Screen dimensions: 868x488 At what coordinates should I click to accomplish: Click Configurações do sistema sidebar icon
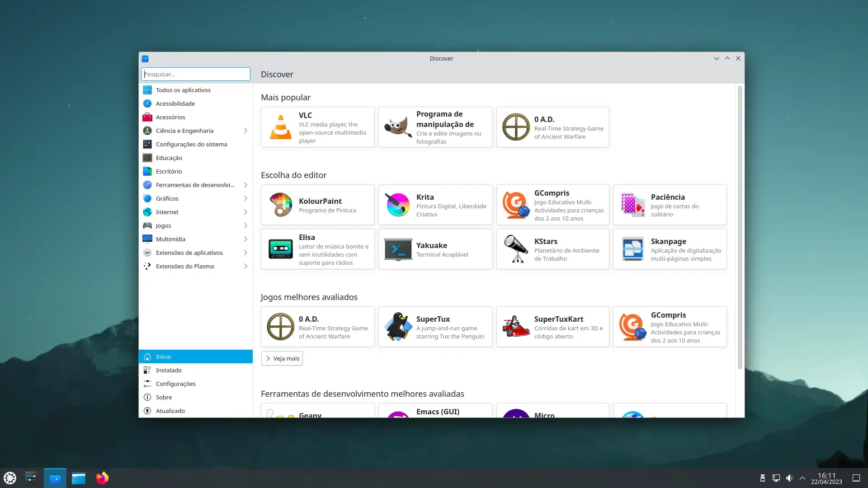click(x=147, y=144)
